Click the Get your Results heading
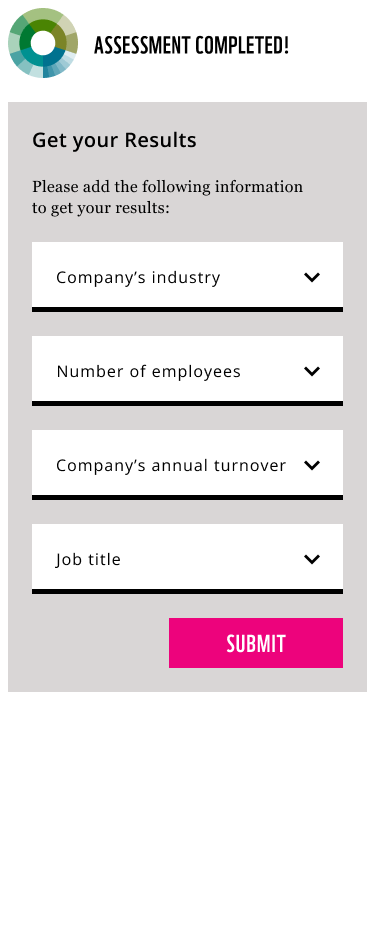 [114, 141]
